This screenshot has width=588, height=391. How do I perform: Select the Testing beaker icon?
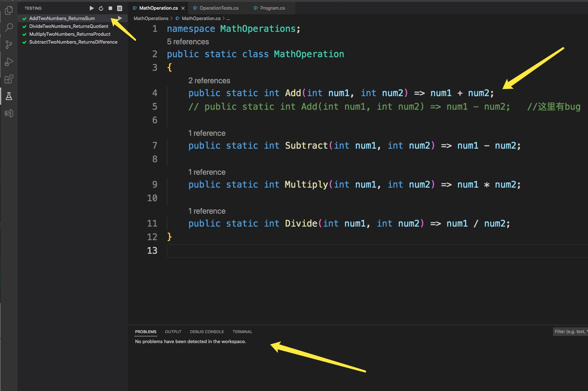click(x=9, y=96)
